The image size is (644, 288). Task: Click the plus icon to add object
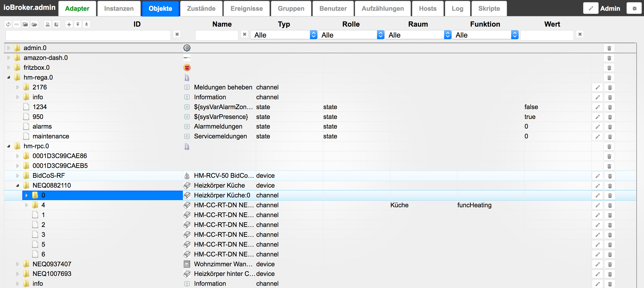tap(69, 24)
